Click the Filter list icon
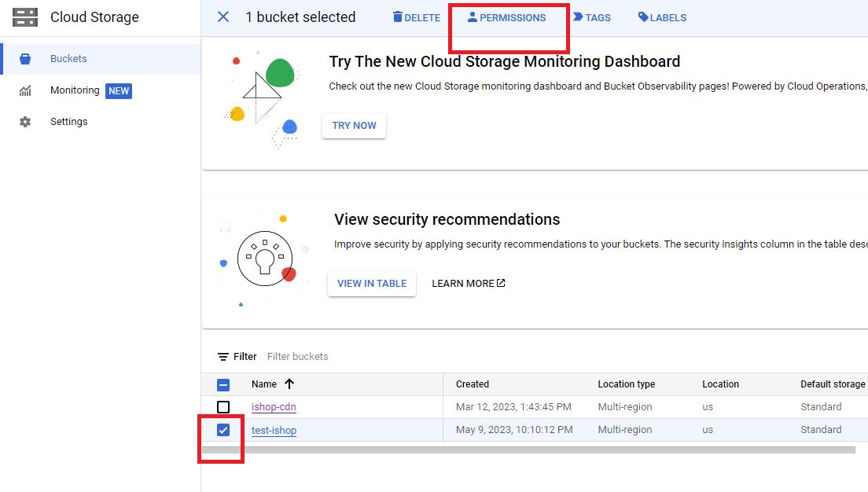The width and height of the screenshot is (868, 492). (x=223, y=357)
